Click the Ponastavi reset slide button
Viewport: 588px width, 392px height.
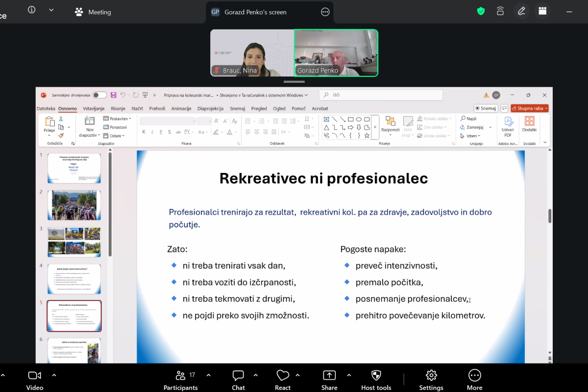coord(115,127)
